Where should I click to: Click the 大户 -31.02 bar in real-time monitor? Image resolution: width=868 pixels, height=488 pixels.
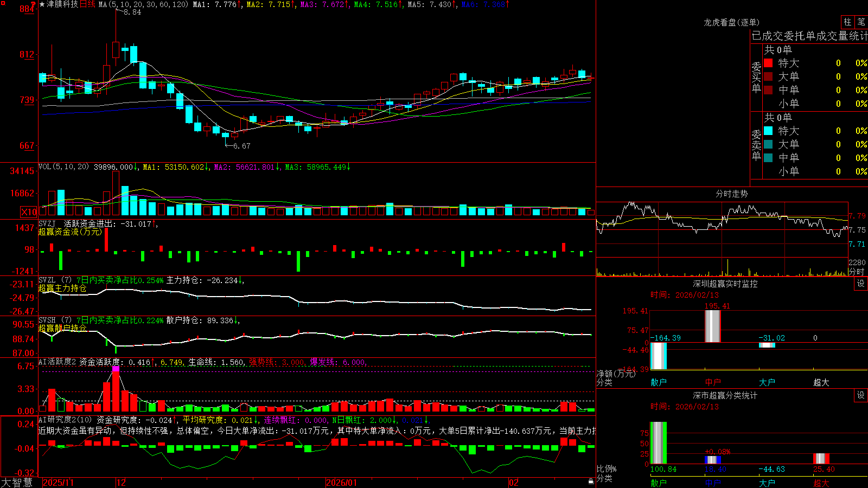click(x=767, y=345)
